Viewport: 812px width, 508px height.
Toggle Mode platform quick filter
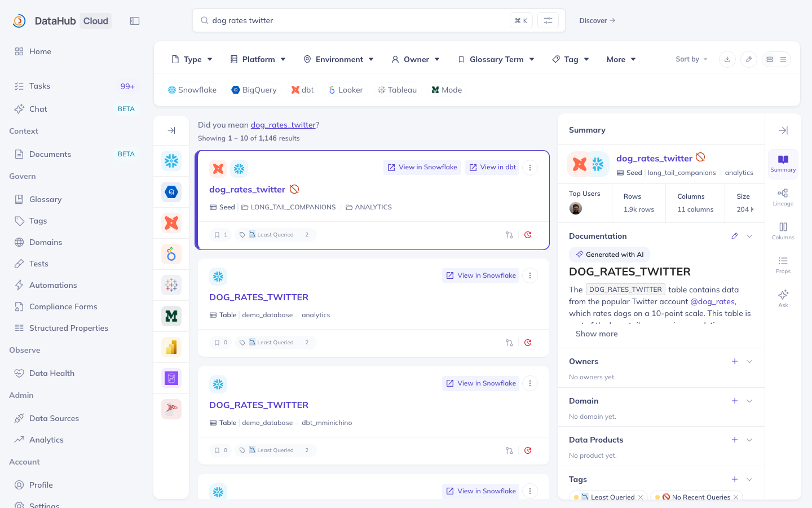click(x=447, y=90)
